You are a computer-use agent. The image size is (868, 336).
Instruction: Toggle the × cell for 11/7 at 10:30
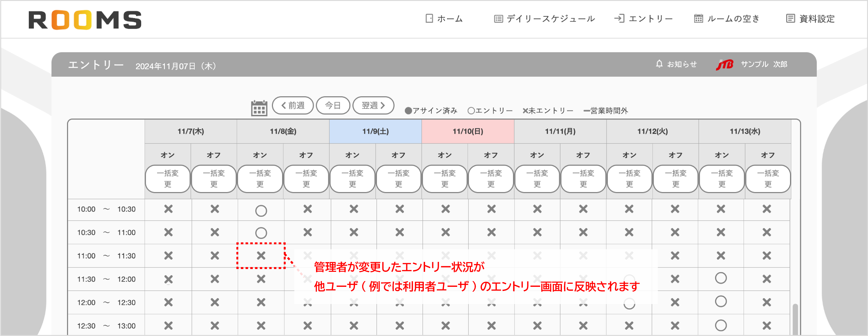pos(168,232)
